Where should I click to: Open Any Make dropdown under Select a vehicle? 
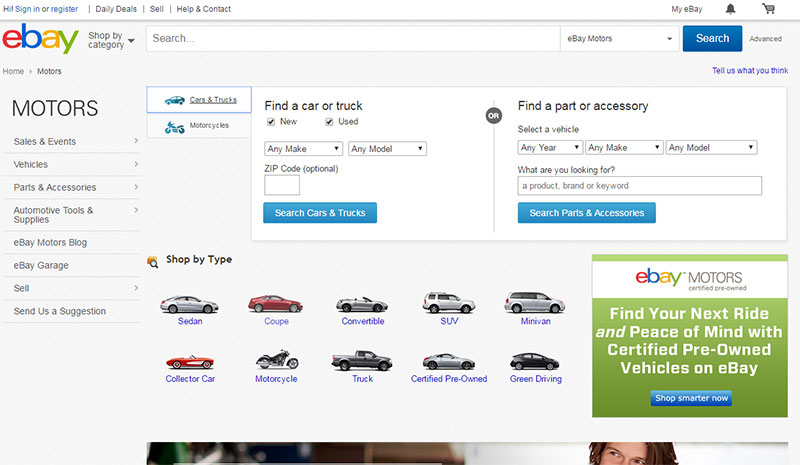coord(624,148)
